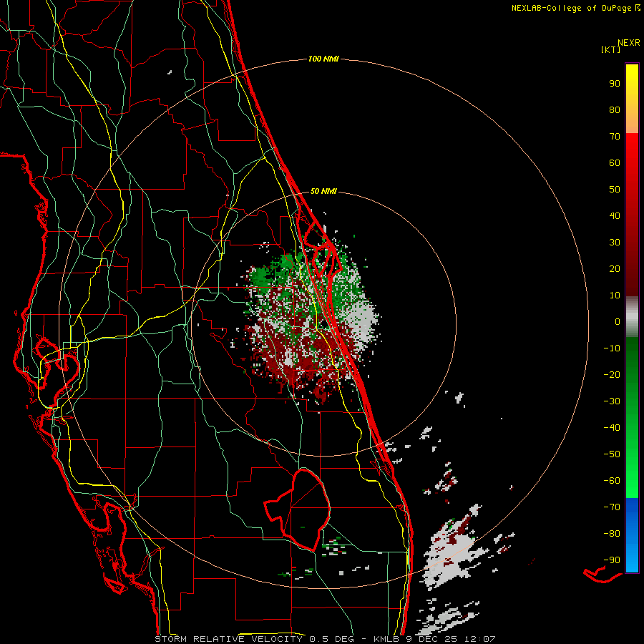Select the 0 knot scale label
Viewport: 644px width, 644px height.
click(618, 321)
